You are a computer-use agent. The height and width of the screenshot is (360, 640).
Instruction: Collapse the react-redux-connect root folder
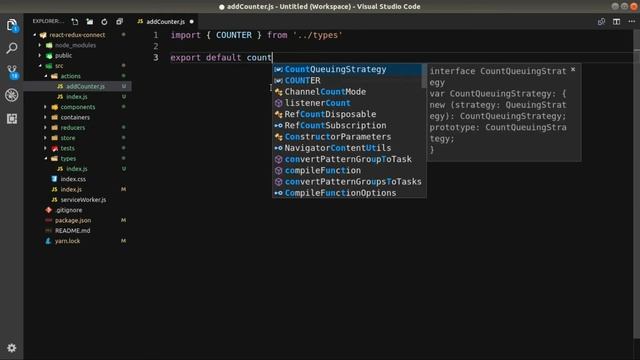coord(35,35)
